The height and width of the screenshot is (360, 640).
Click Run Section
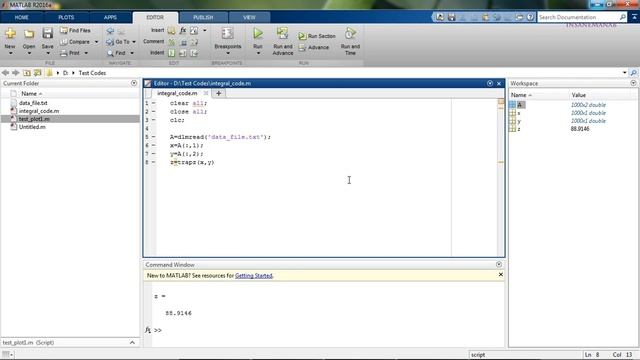click(x=317, y=36)
